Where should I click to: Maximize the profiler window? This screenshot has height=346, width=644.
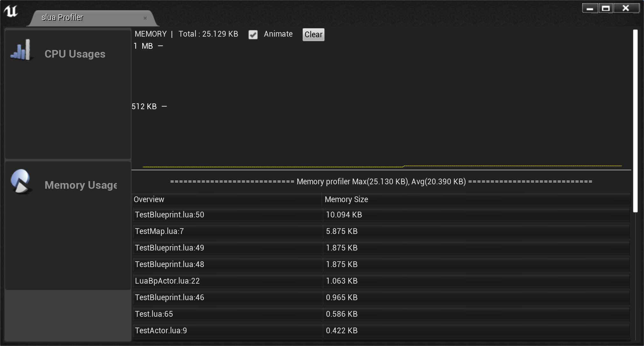[x=606, y=9]
